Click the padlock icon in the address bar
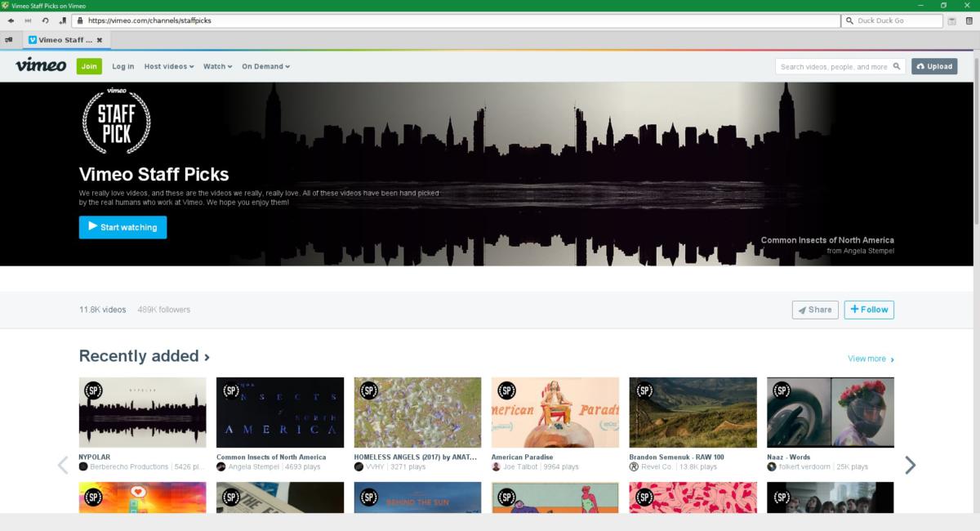Image resolution: width=980 pixels, height=531 pixels. pos(80,20)
